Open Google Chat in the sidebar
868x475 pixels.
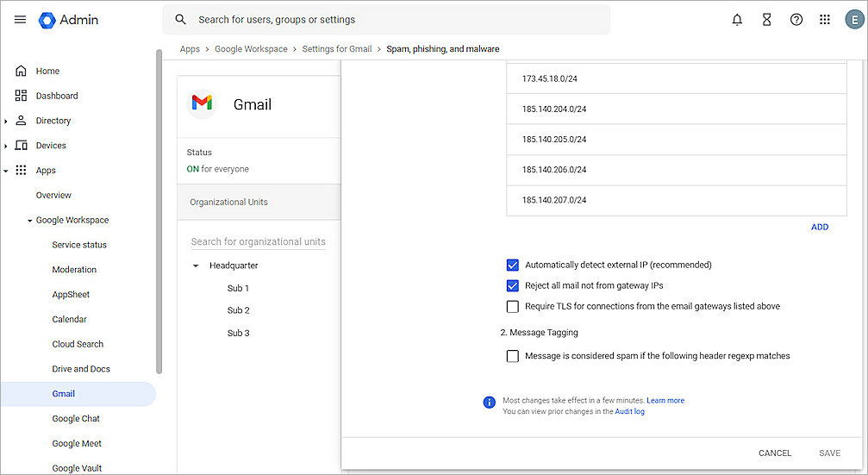76,419
